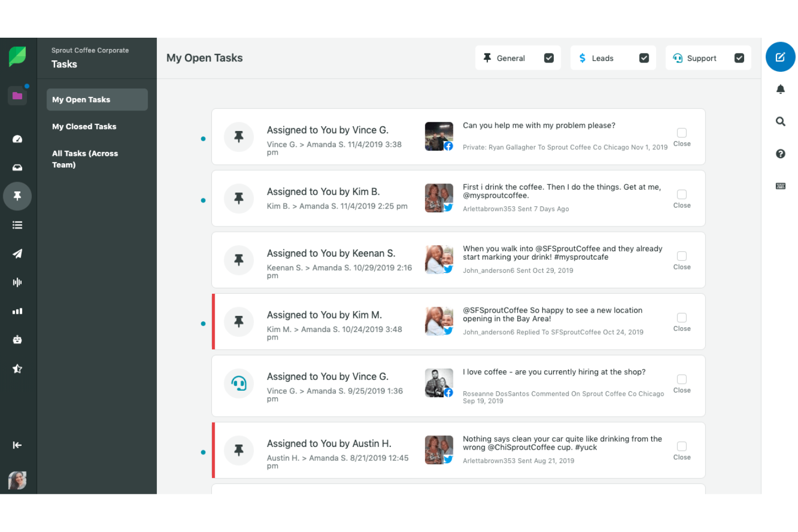Click the pushpin icon on the Kim M. task
The height and width of the screenshot is (532, 798).
[x=239, y=322]
